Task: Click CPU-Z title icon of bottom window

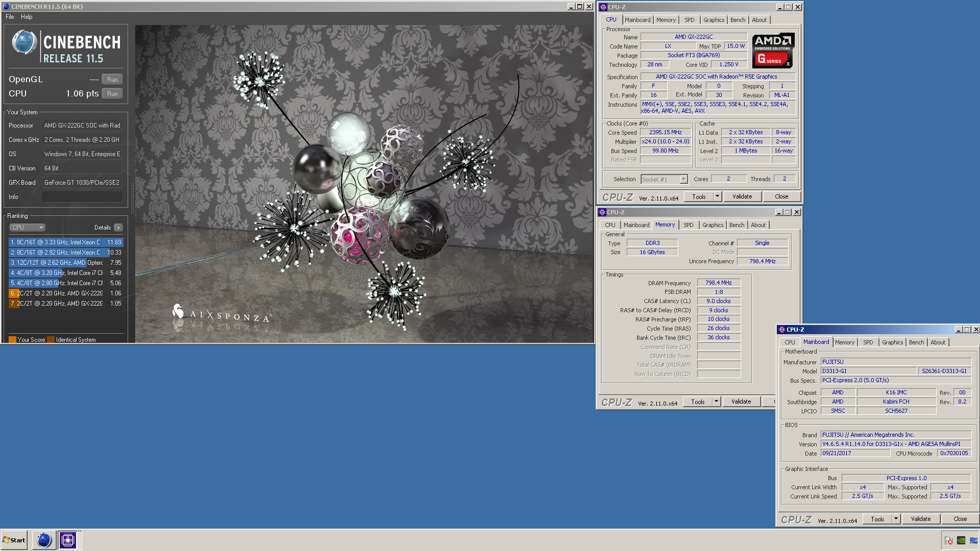Action: 782,330
